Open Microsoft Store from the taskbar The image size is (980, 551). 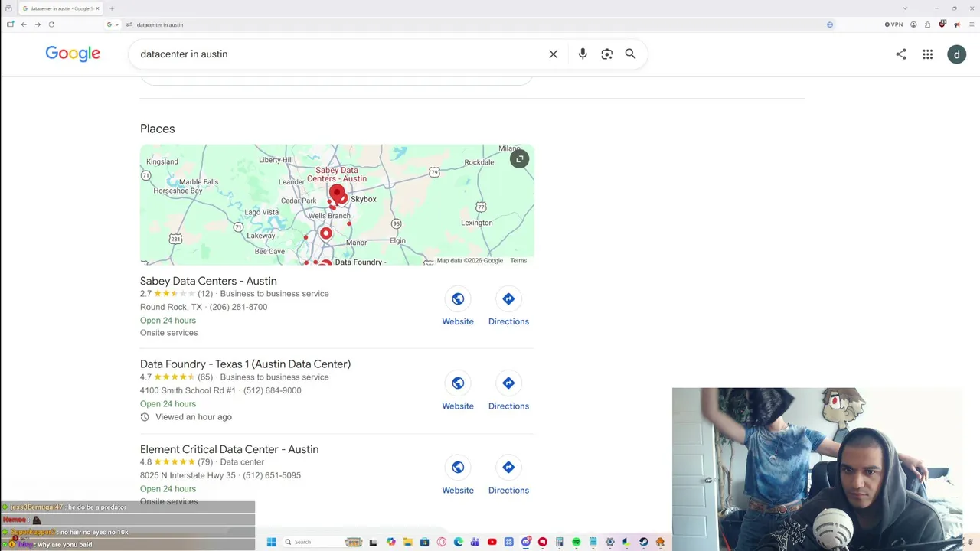[x=424, y=542]
